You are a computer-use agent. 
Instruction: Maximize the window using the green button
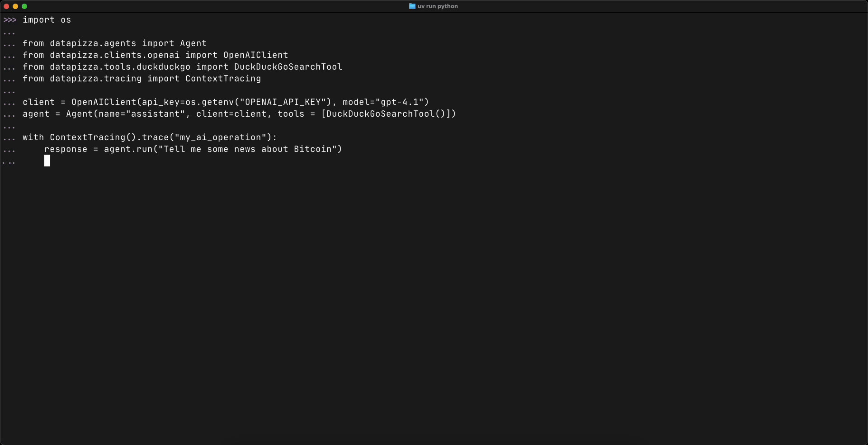(x=24, y=6)
